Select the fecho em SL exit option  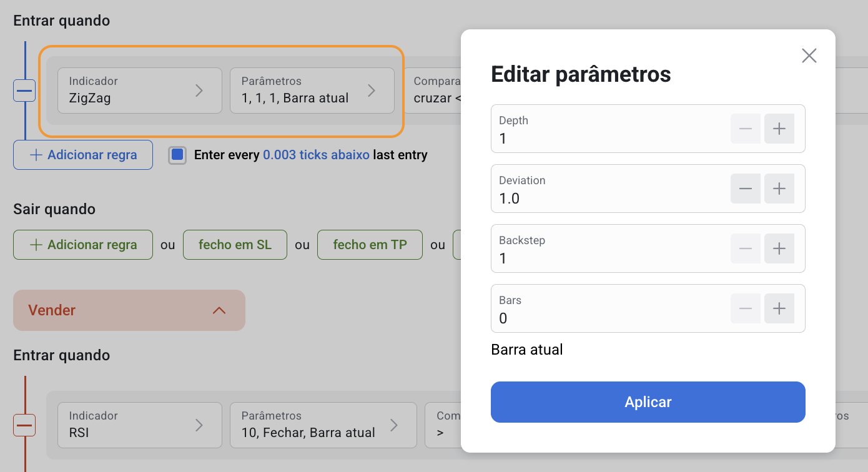(235, 245)
